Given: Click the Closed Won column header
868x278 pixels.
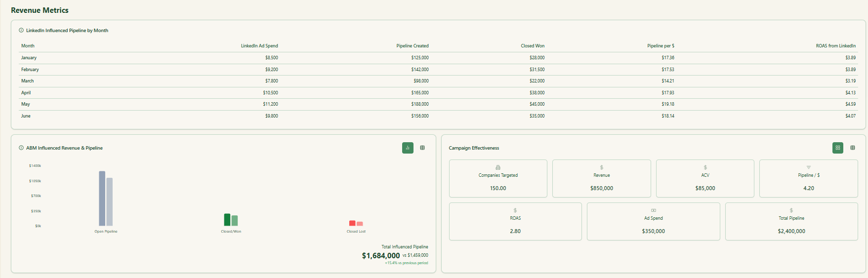Looking at the screenshot, I should point(533,46).
